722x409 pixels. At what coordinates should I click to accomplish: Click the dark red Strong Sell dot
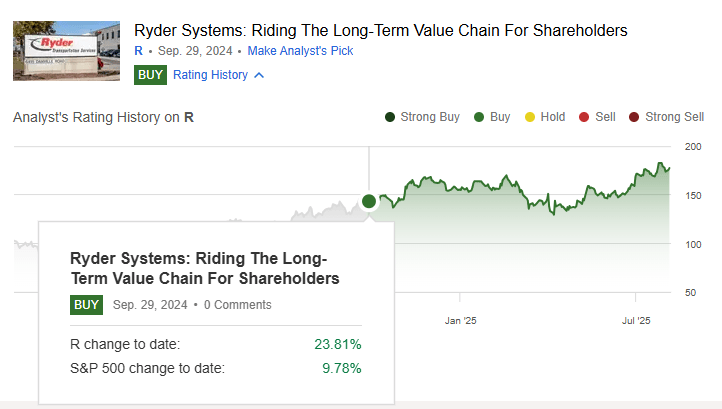point(634,117)
